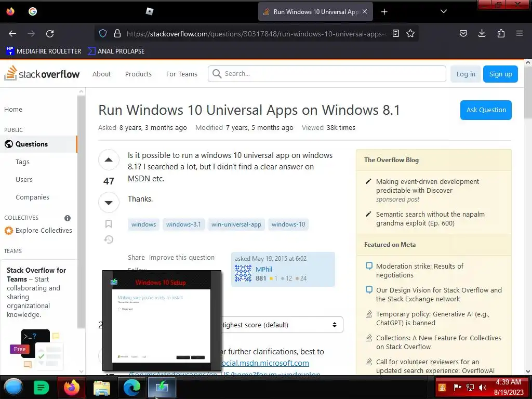Close the Run Windows 10 Universal Apps tab

(x=365, y=11)
